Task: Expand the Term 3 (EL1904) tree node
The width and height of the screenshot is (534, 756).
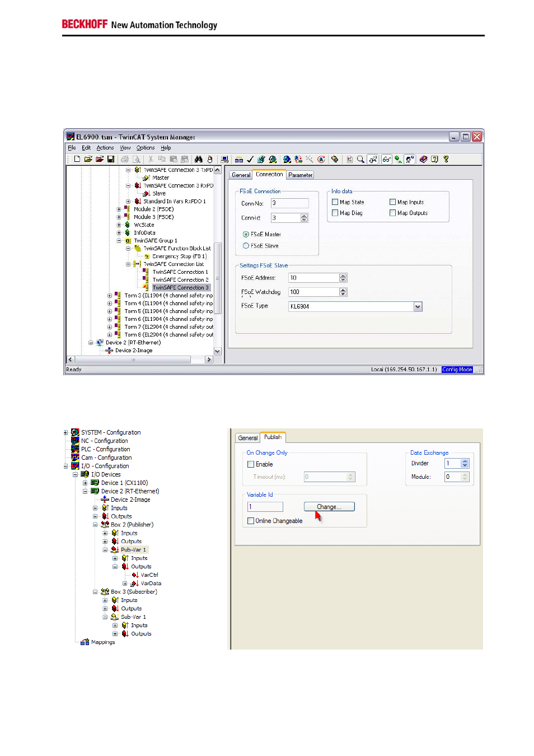Action: 110,296
